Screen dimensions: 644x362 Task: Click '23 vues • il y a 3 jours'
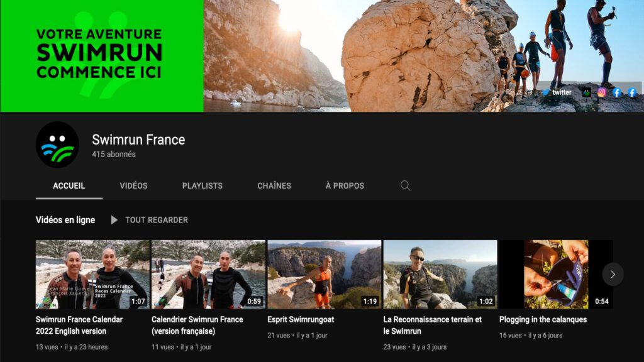415,347
